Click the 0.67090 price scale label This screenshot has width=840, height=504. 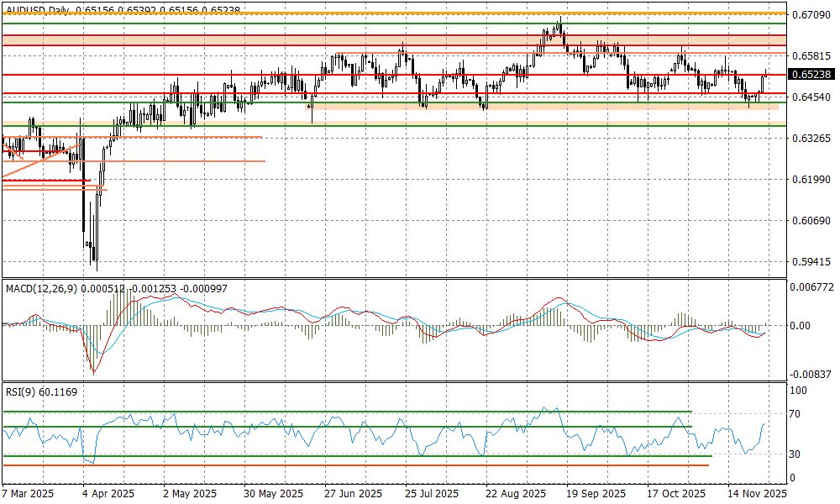click(x=811, y=15)
